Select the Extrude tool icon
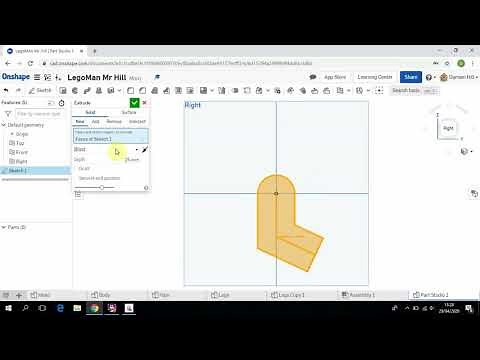This screenshot has width=480, height=360. click(63, 90)
